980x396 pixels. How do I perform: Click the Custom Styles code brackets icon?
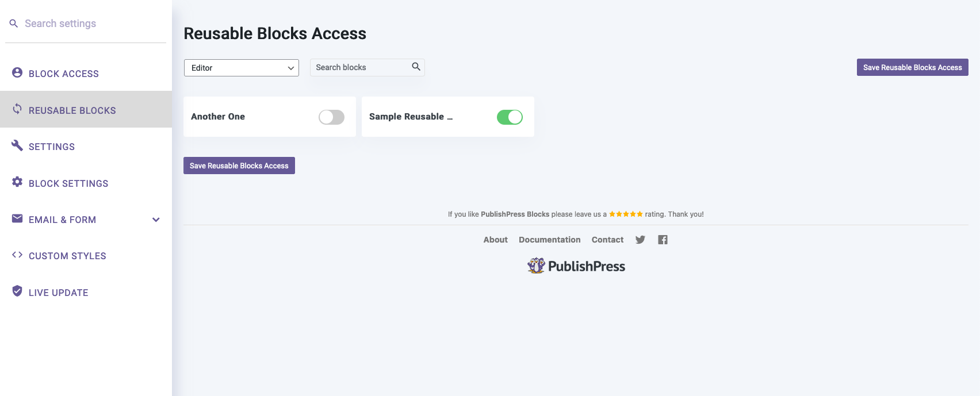tap(17, 255)
